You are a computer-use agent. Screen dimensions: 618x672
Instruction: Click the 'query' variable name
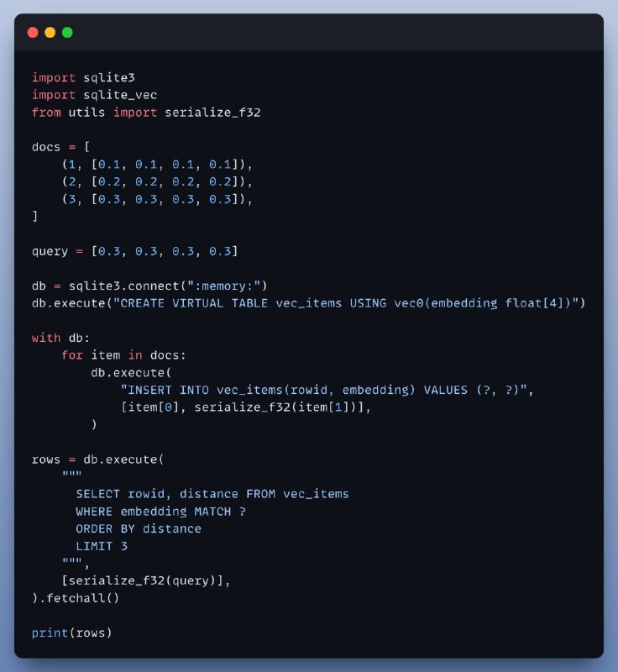(50, 251)
